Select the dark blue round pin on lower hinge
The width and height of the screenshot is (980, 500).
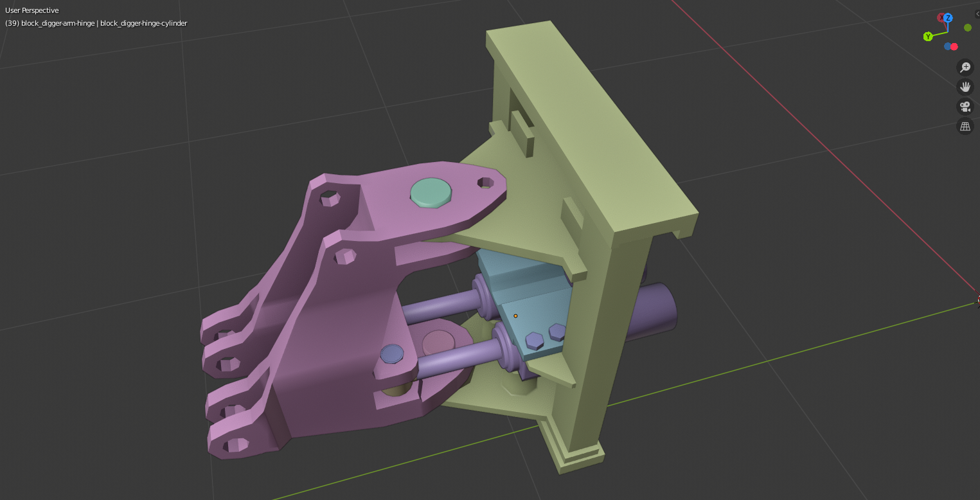point(392,354)
